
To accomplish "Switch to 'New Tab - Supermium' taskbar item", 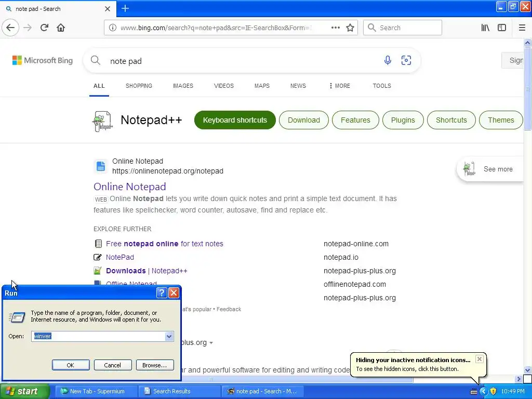I will click(x=96, y=391).
